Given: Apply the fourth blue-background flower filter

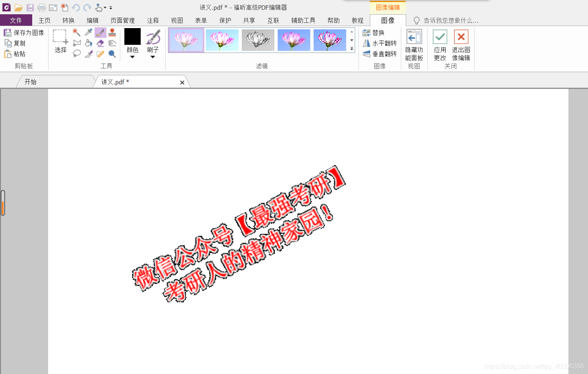Looking at the screenshot, I should (294, 40).
